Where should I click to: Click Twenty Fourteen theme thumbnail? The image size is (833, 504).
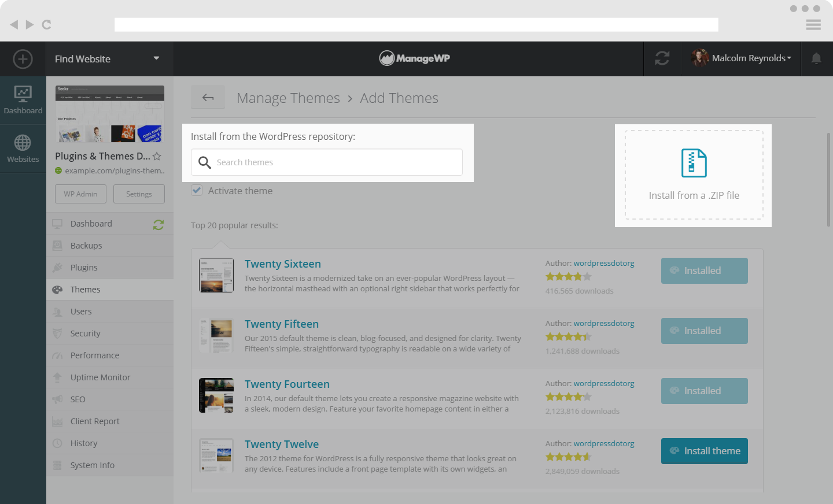216,395
